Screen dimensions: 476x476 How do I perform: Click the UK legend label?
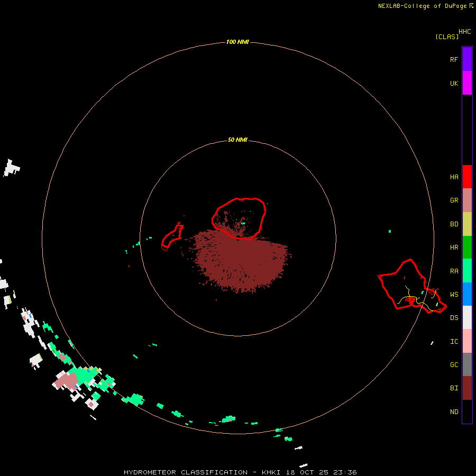454,83
